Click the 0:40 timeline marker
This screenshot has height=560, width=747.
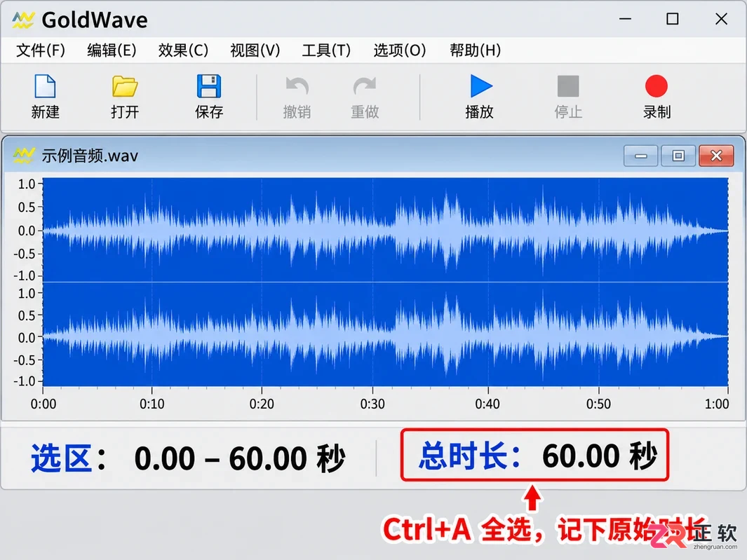pyautogui.click(x=487, y=404)
